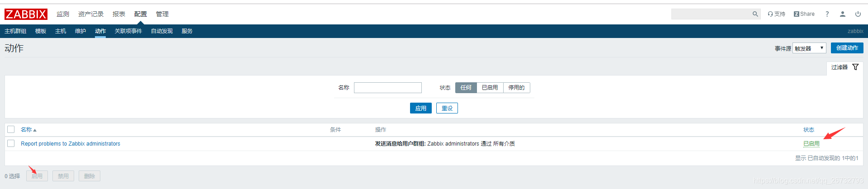Go to 模板 submenu

click(x=41, y=31)
